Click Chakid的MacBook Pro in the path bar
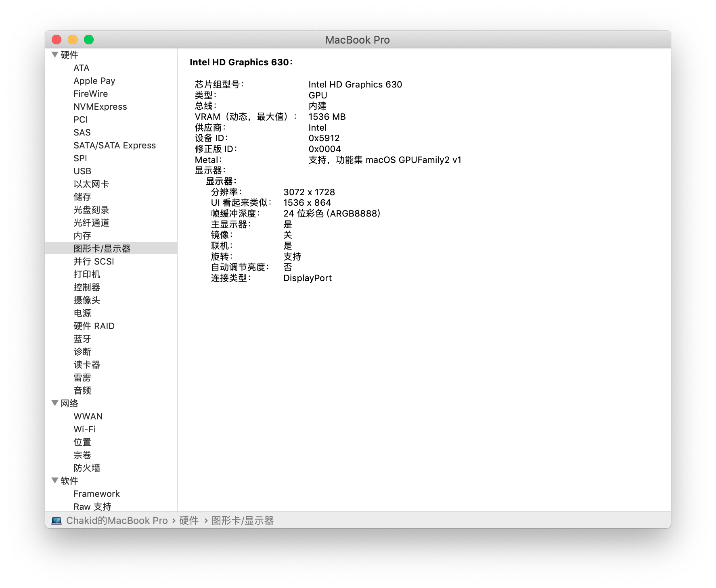The width and height of the screenshot is (716, 588). [117, 521]
